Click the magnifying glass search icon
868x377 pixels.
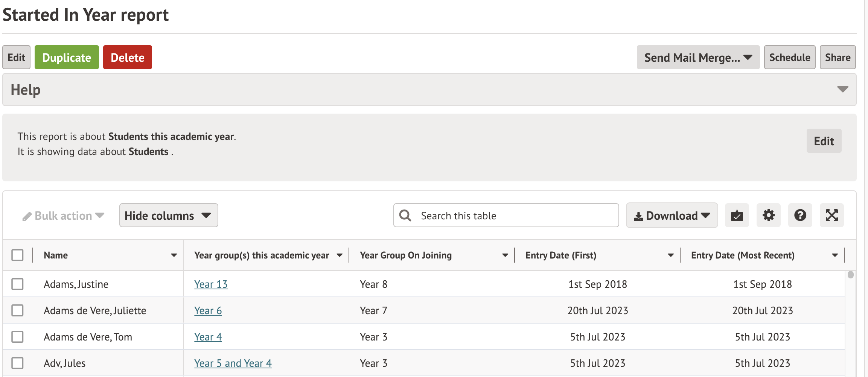pos(405,216)
